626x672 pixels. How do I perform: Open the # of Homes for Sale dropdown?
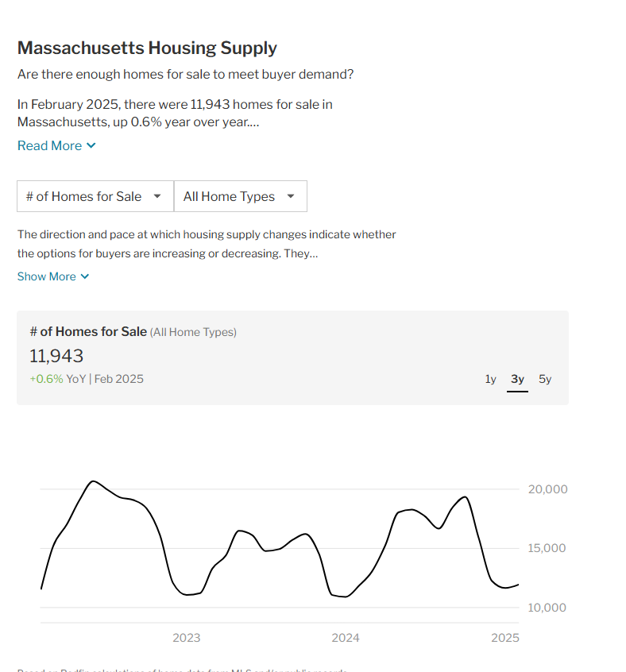[95, 196]
